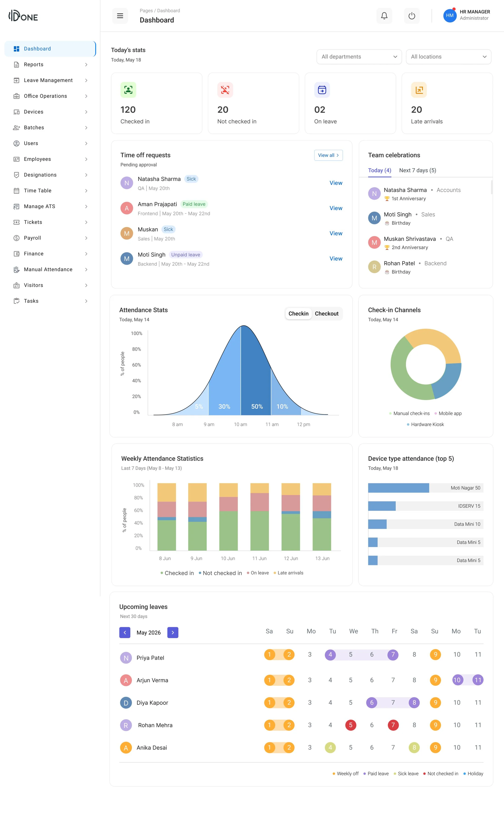Open Manual Attendance menu item
This screenshot has width=504, height=817.
click(50, 270)
